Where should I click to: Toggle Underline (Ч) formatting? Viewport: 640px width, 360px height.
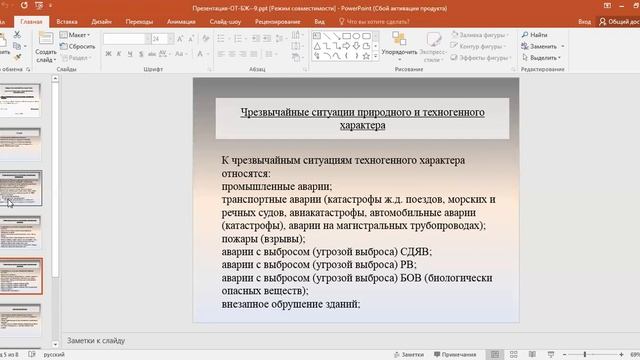(130, 54)
